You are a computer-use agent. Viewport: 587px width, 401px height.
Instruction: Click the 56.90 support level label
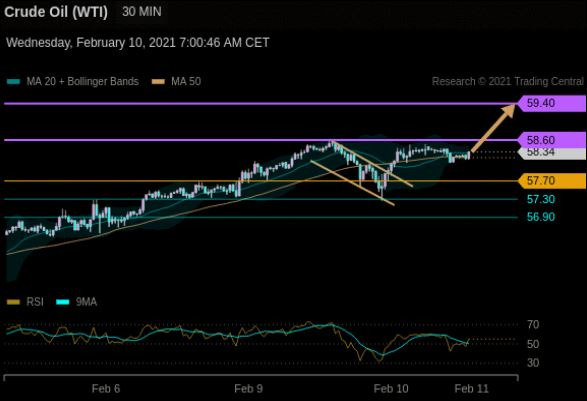pos(541,217)
